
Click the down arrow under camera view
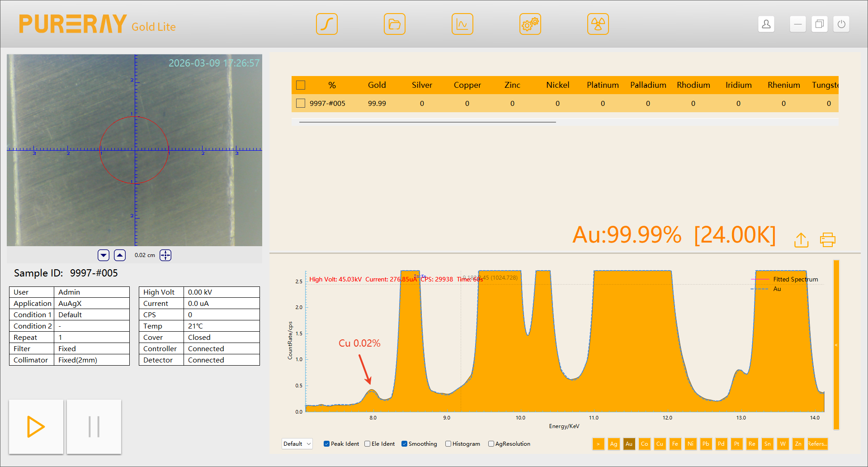104,255
